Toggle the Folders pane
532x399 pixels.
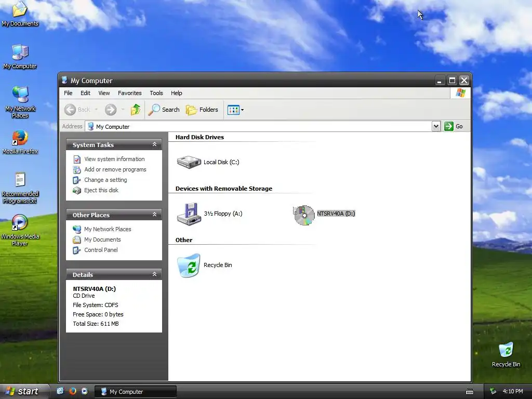coord(202,110)
